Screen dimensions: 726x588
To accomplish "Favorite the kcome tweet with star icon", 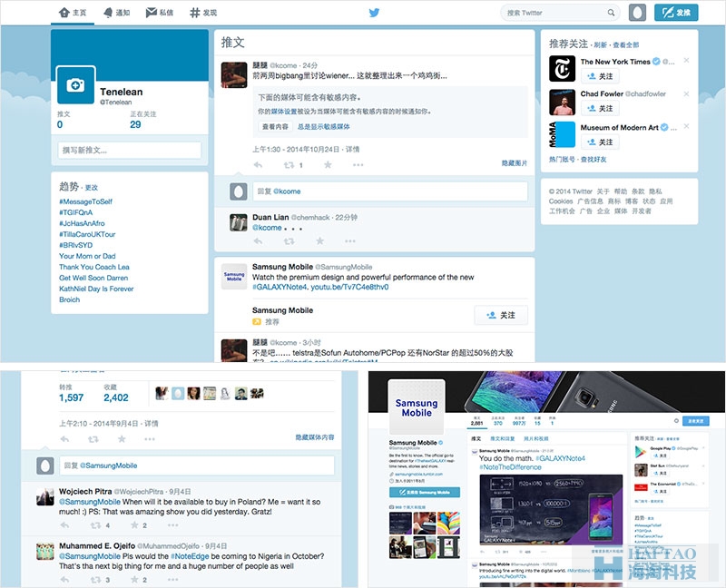I will 328,165.
